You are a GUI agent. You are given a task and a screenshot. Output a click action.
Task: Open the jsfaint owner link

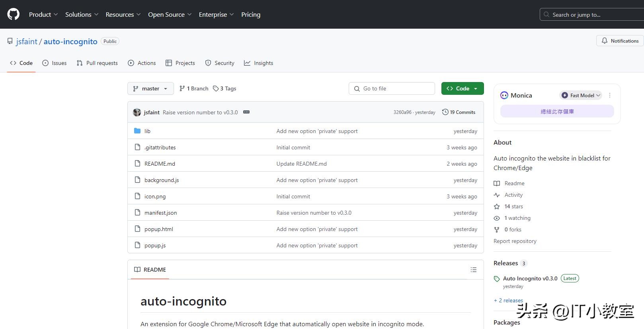point(27,41)
